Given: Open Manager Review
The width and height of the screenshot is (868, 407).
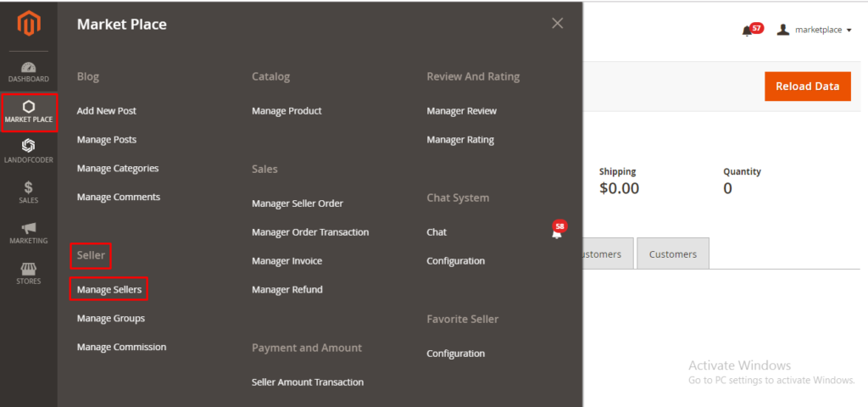Looking at the screenshot, I should [462, 111].
